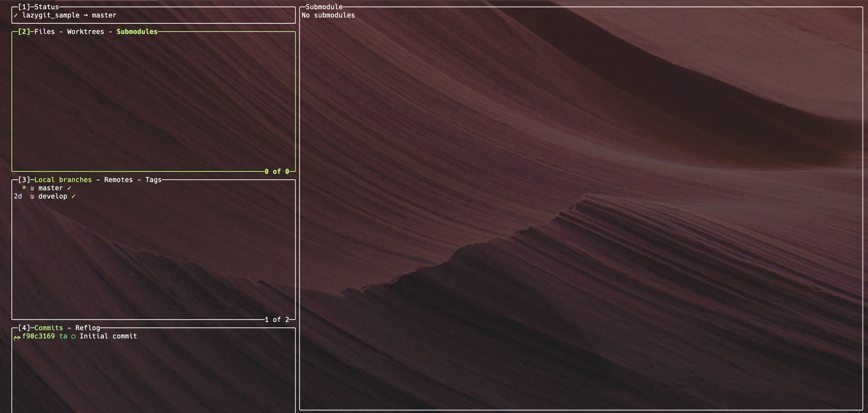Click the checkmark icon in Status panel
Image resolution: width=868 pixels, height=413 pixels.
coord(16,15)
